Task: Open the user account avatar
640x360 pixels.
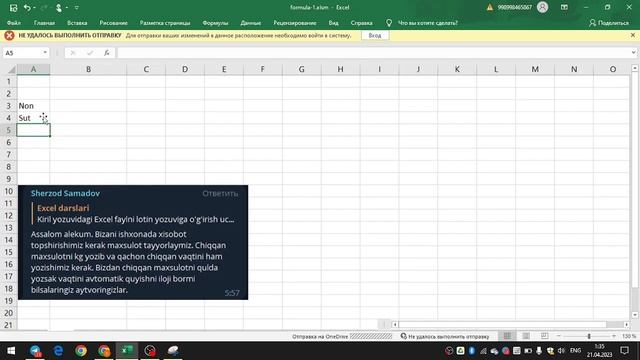Action: (542, 7)
